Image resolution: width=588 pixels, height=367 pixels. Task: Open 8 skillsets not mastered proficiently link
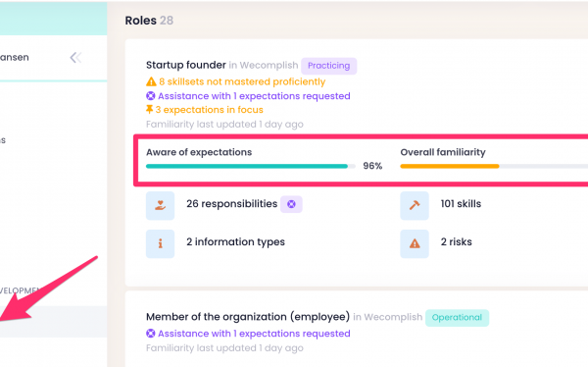tap(242, 81)
